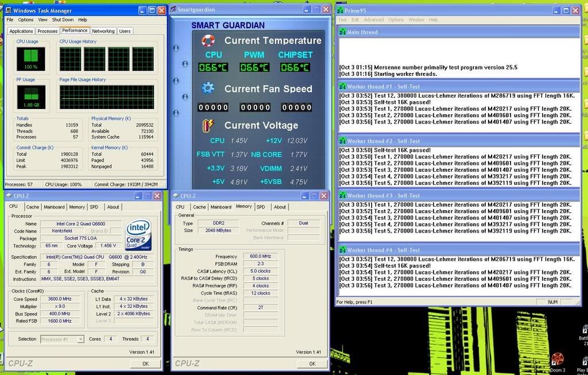Click OK in the CPU-Z processor window

(x=145, y=364)
